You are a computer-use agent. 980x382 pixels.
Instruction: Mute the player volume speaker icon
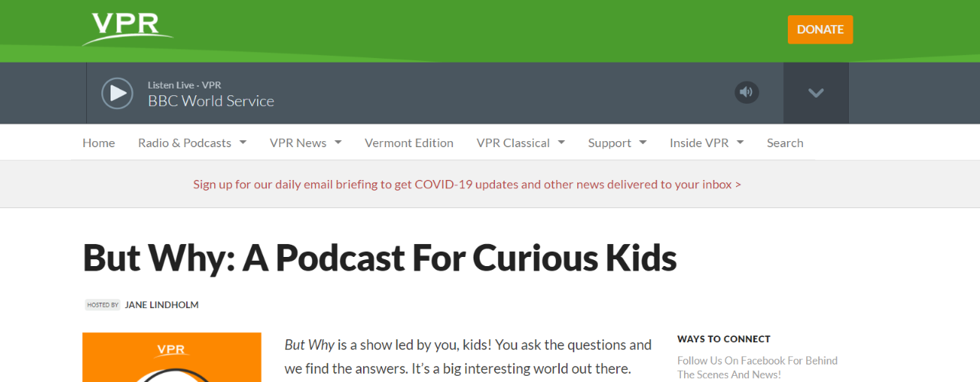[747, 93]
